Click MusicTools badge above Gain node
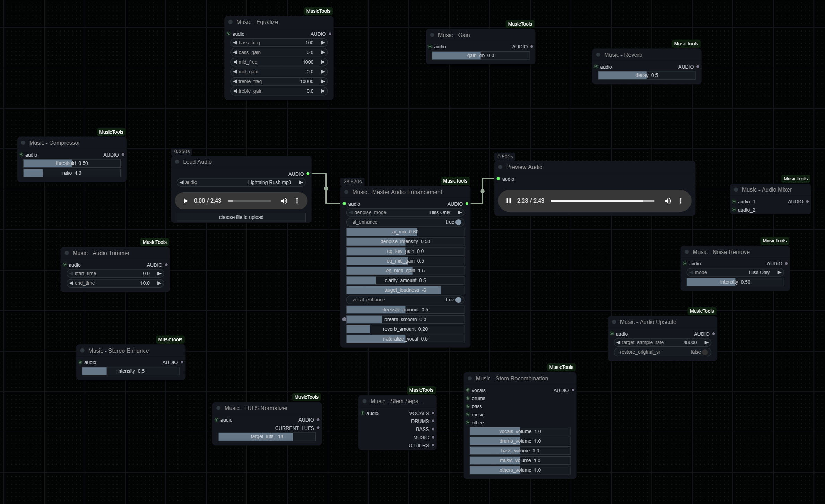 click(520, 24)
